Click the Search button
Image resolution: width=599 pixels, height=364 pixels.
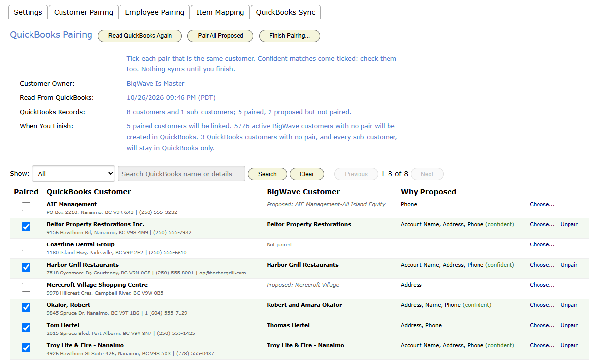click(268, 174)
